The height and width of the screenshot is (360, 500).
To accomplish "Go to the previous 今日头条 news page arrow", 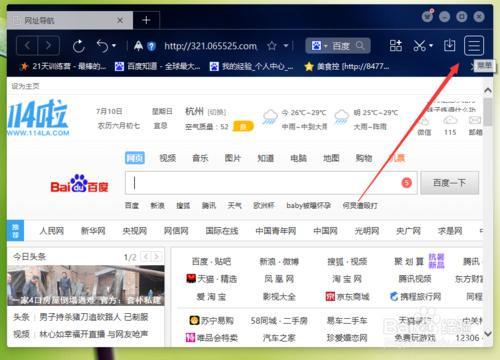I will click(146, 257).
